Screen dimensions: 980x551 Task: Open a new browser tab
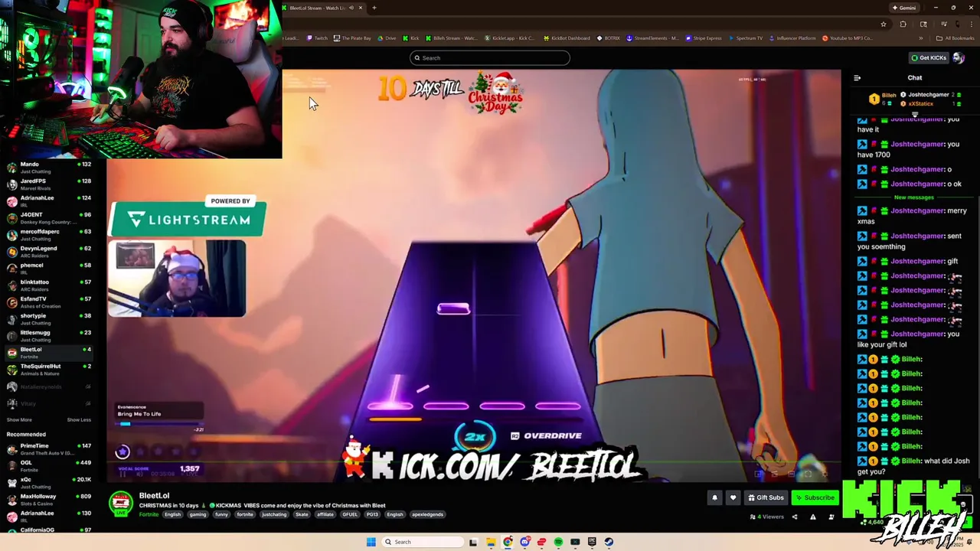click(374, 8)
